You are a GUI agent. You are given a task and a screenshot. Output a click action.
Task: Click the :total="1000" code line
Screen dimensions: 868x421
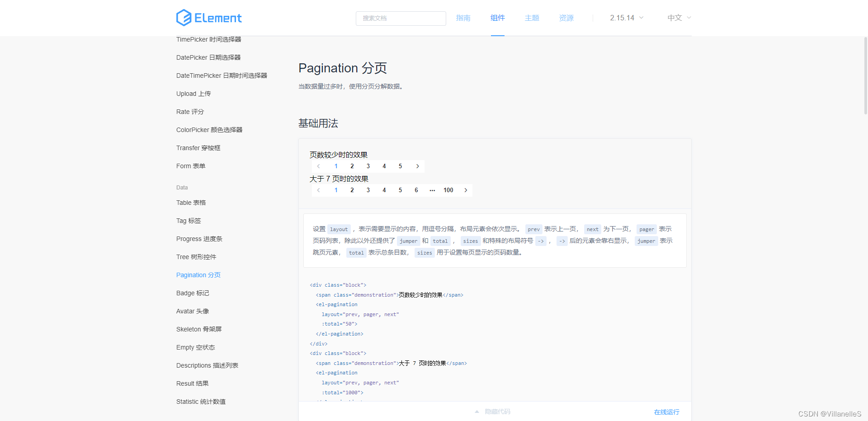(343, 393)
